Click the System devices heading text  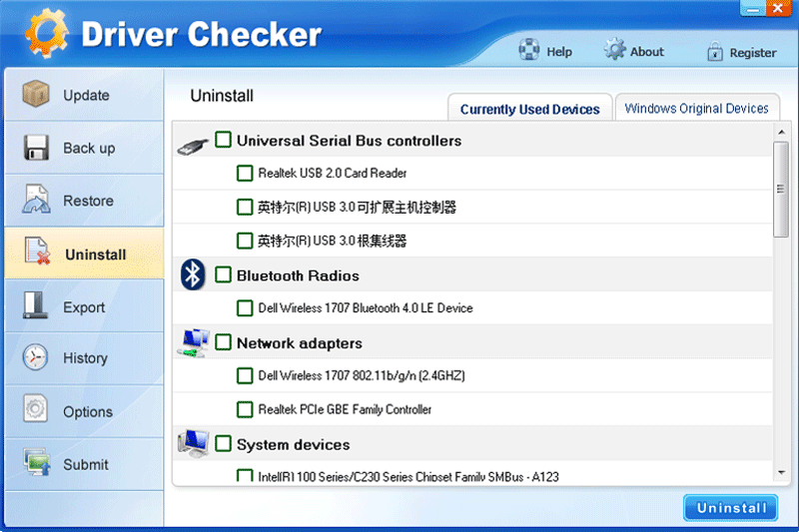click(293, 444)
